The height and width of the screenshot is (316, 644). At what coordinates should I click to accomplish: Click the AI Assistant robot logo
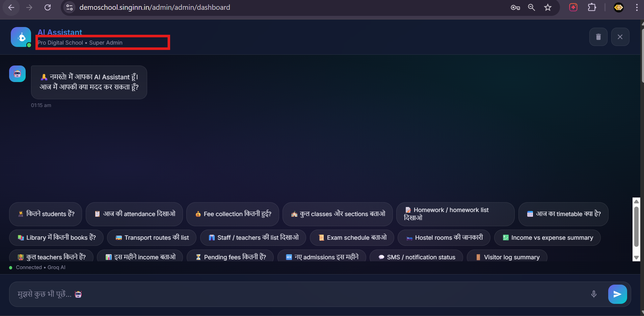(21, 37)
